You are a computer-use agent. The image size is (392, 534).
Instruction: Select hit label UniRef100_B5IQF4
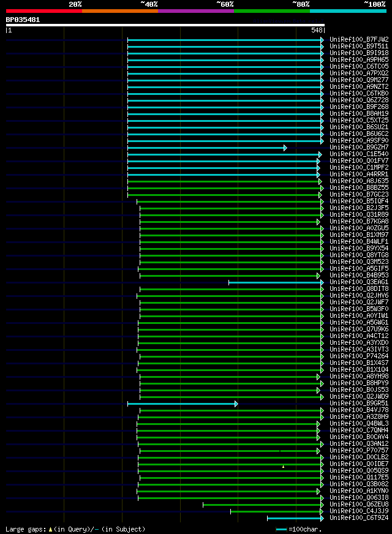click(359, 201)
